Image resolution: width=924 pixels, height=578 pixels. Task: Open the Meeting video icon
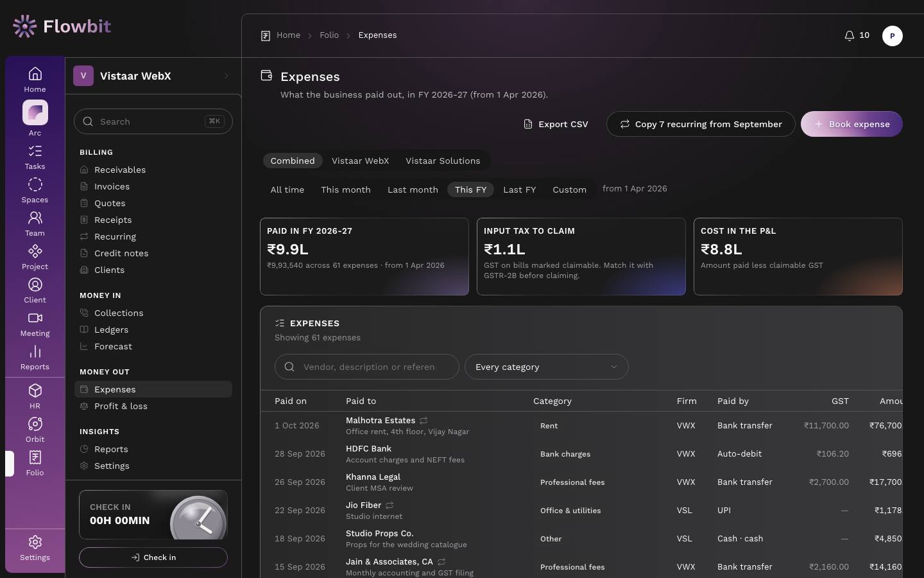click(35, 324)
